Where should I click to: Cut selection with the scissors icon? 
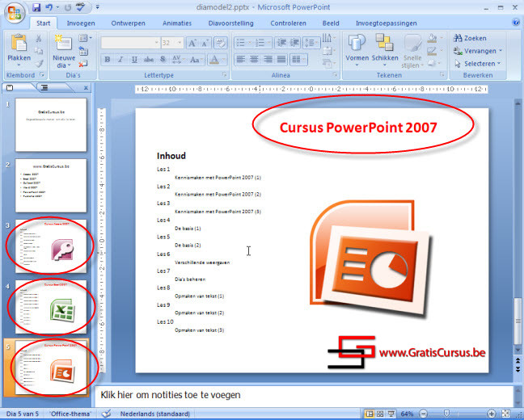click(39, 39)
